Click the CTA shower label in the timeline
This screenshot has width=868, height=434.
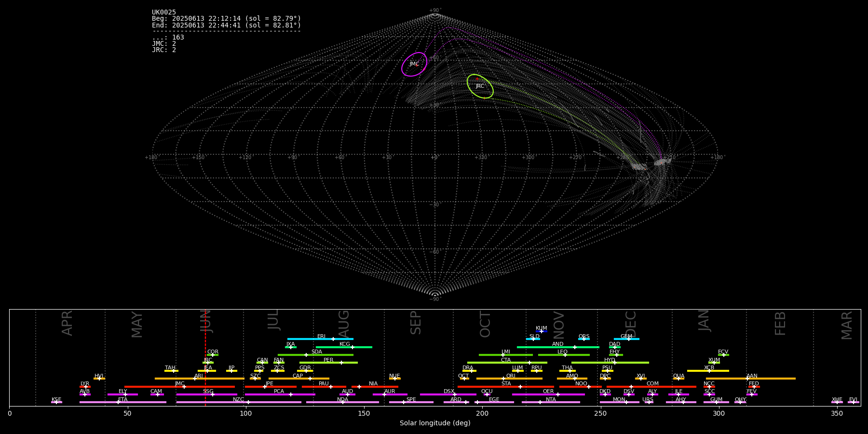point(506,360)
